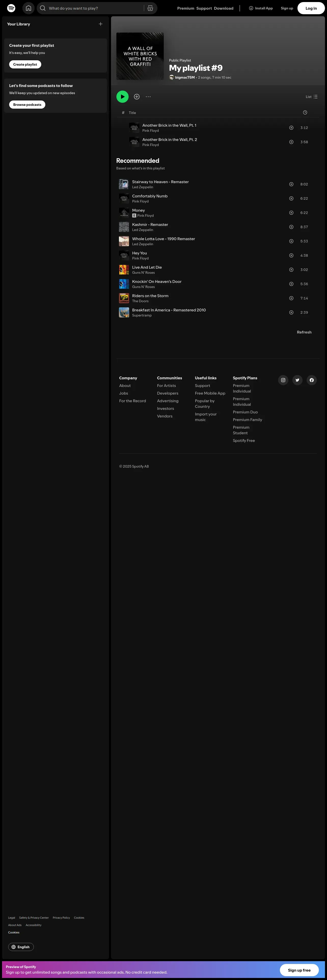The height and width of the screenshot is (980, 327).
Task: Add Whole Lotta Love to playlist
Action: 291,241
